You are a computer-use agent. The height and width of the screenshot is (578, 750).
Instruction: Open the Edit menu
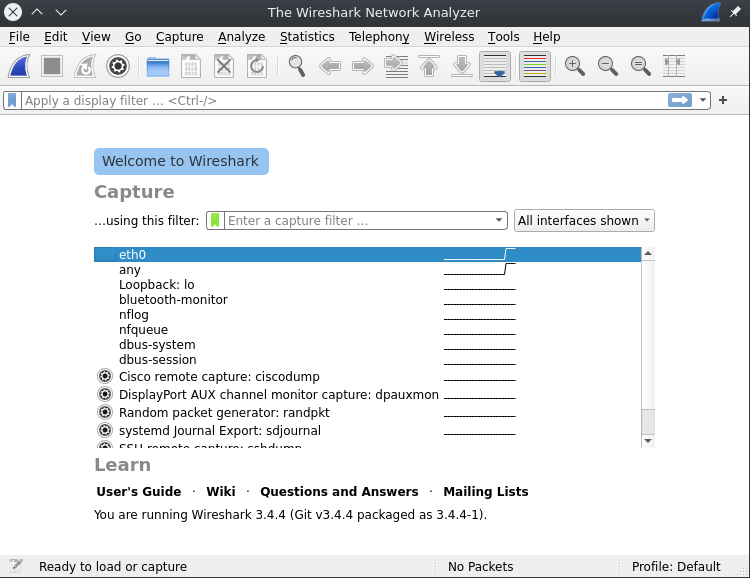pos(55,37)
